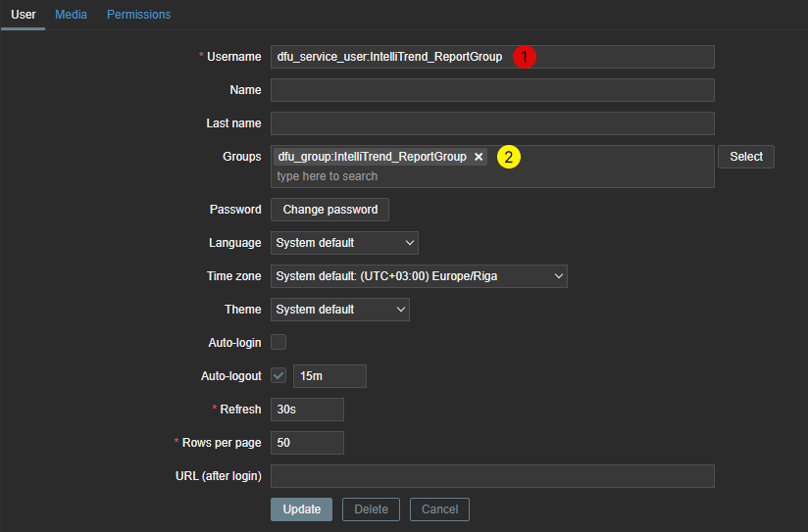This screenshot has width=808, height=532.
Task: Switch to the Media tab
Action: coord(71,15)
